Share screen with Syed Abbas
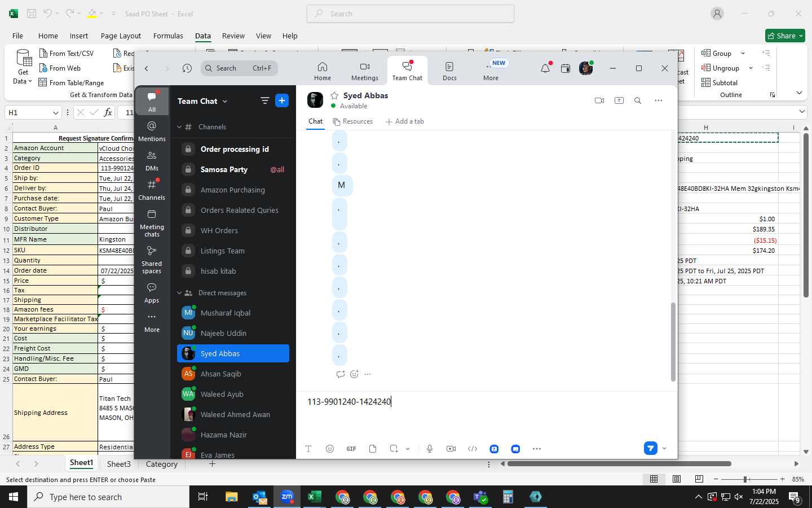The width and height of the screenshot is (812, 508). (619, 100)
